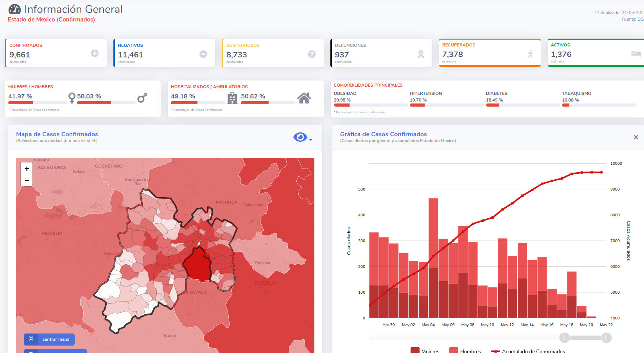Screen dimensions: 644x353
Task: Click the walking person icon in Recuperados card
Action: point(530,53)
